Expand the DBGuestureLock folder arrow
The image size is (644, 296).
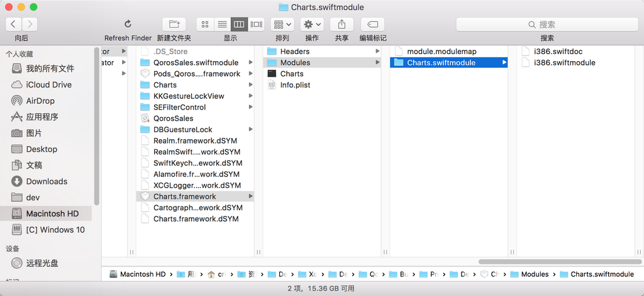pos(250,129)
